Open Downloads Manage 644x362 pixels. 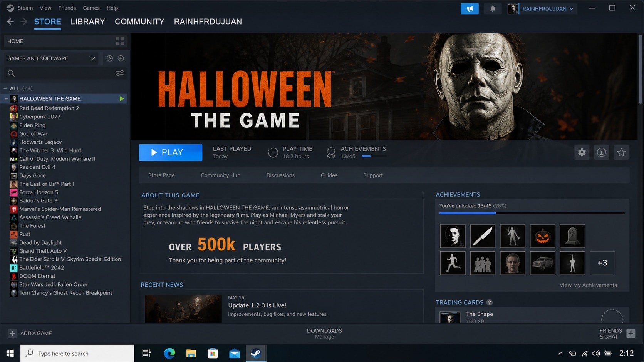click(x=324, y=334)
